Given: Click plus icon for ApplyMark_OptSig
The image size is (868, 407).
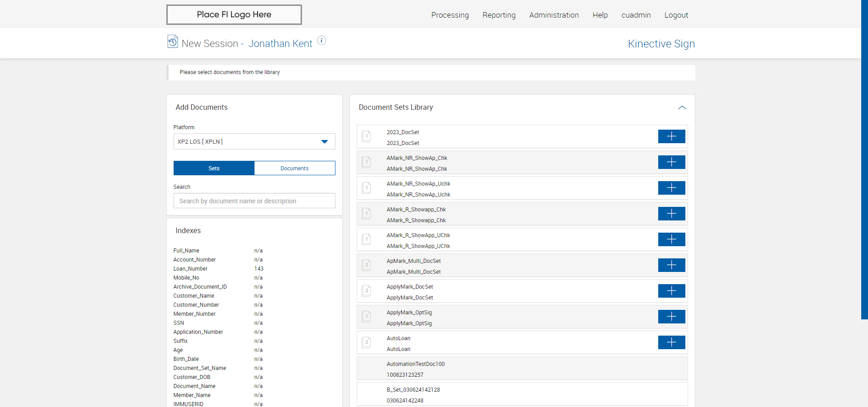Looking at the screenshot, I should (x=671, y=317).
